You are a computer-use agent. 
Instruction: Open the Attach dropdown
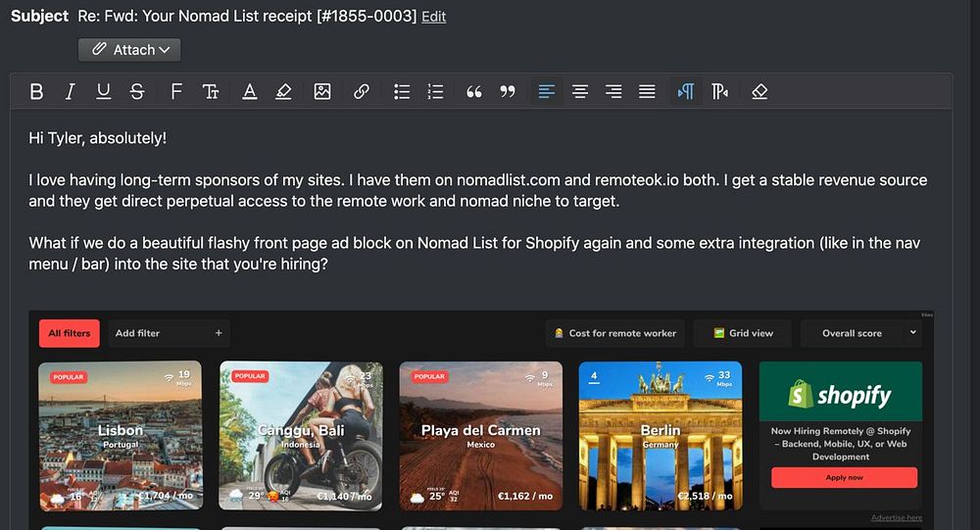click(x=129, y=50)
